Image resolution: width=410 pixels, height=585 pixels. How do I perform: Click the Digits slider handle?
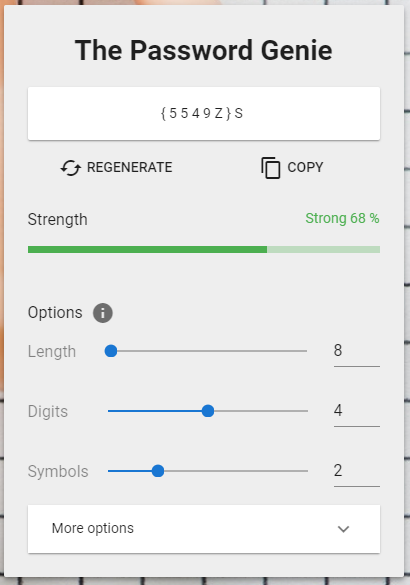[x=208, y=411]
